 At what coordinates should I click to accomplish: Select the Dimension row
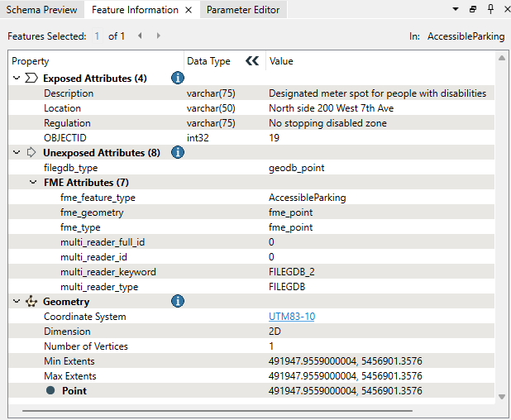click(251, 331)
